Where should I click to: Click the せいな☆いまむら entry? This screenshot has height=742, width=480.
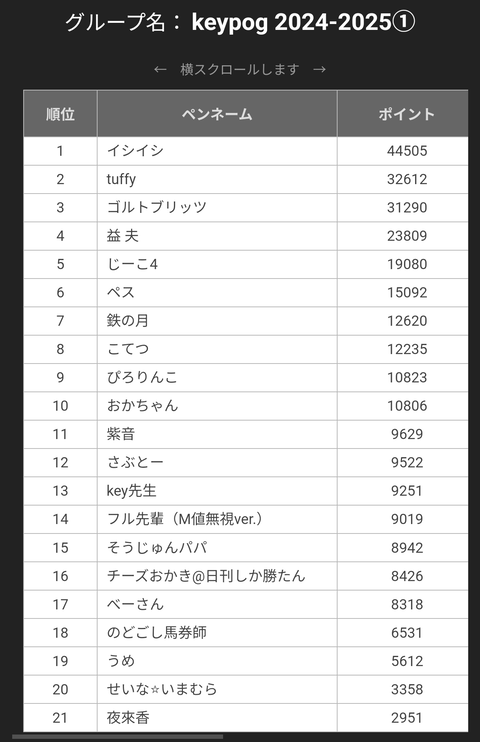162,689
